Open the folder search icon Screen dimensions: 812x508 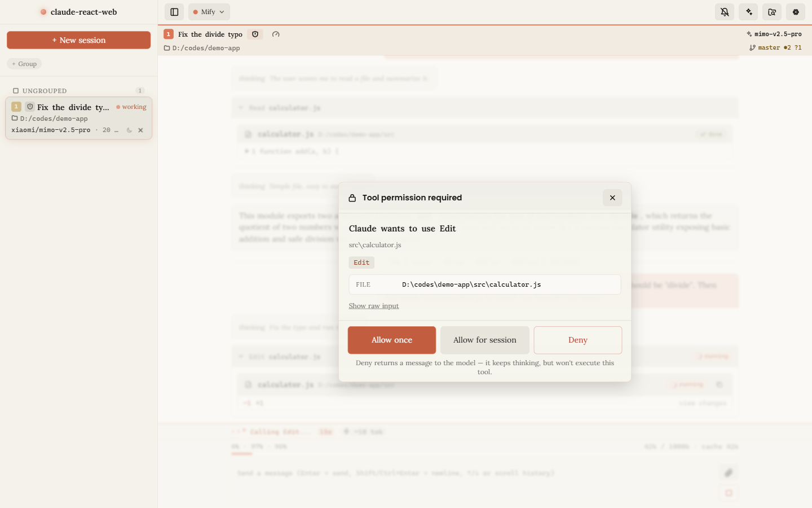tap(772, 12)
